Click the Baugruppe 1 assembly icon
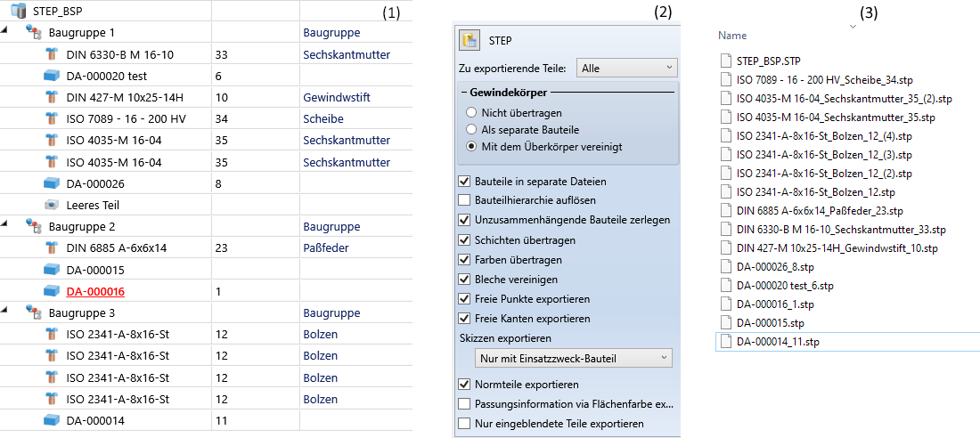980x438 pixels. [34, 33]
